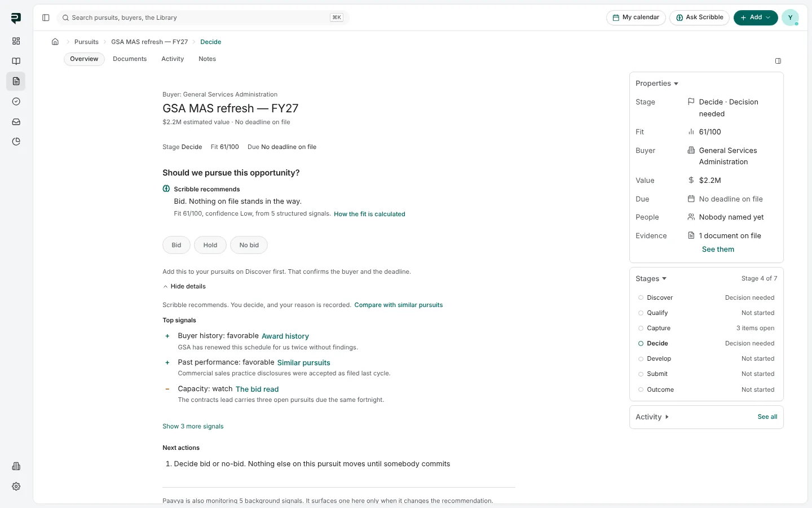Click the flag icon beside Stage value
812x508 pixels.
(691, 102)
